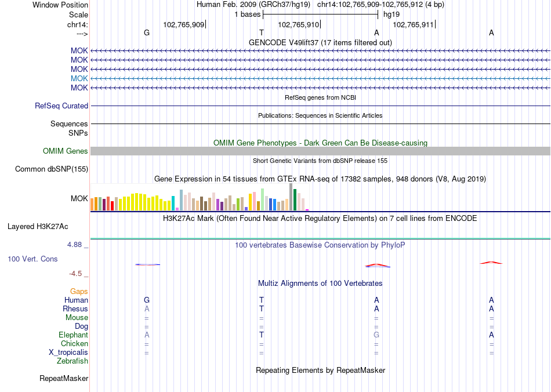Click the Scale track label
551x392 pixels.
point(78,14)
